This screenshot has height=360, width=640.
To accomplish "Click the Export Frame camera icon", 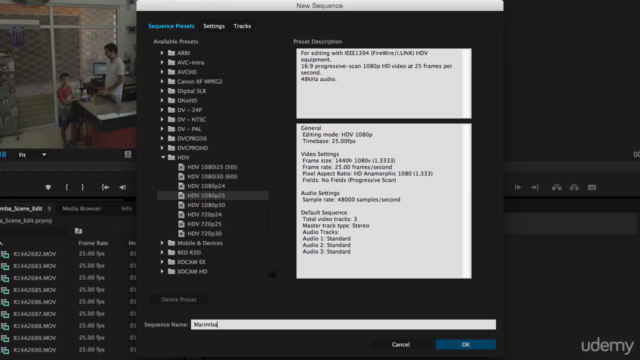I will 592,187.
